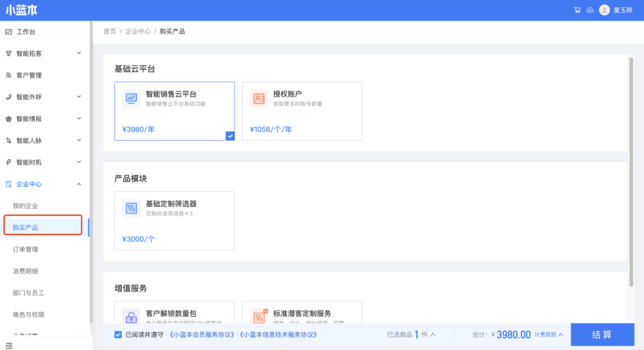
Task: Click the 基础定制筛选器 filter icon
Action: (131, 208)
